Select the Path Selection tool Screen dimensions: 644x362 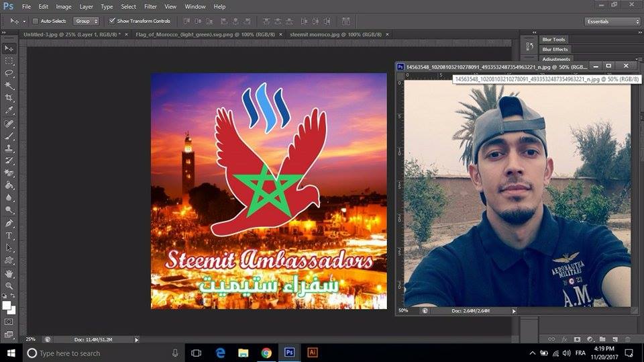pos(9,248)
